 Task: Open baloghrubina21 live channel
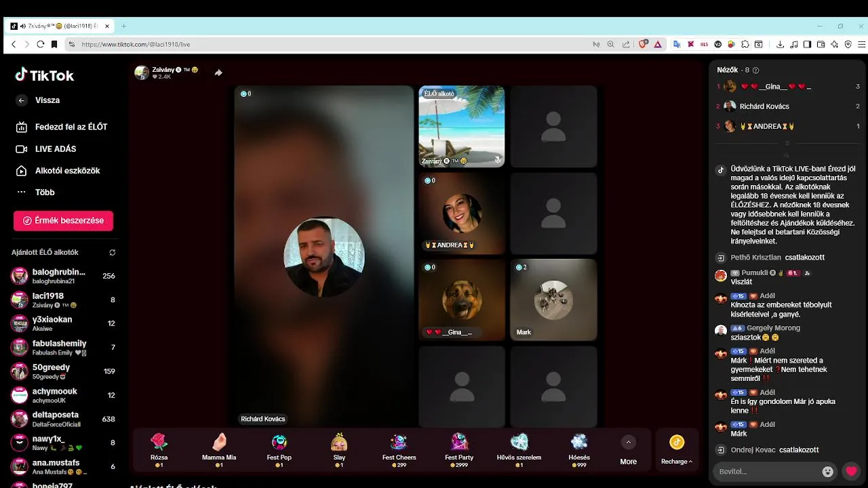(63, 276)
